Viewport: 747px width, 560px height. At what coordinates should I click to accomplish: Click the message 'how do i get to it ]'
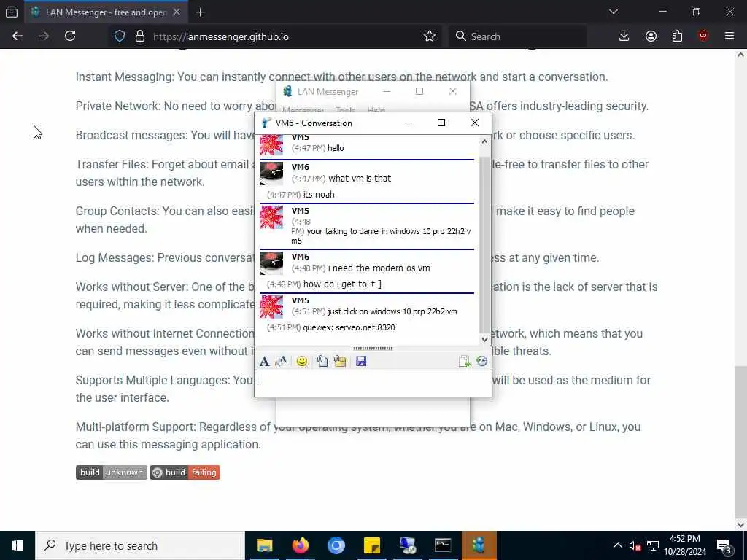pos(342,284)
